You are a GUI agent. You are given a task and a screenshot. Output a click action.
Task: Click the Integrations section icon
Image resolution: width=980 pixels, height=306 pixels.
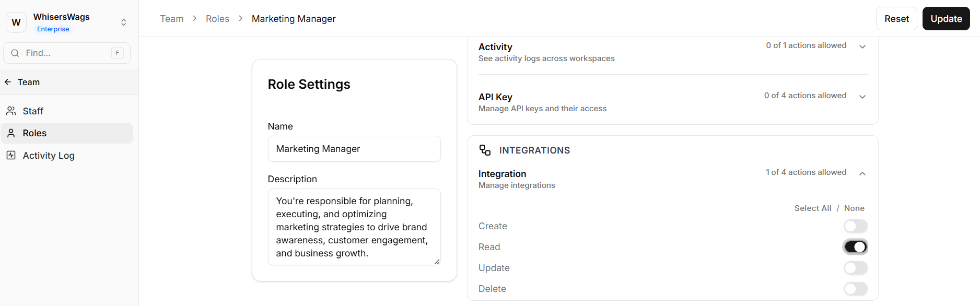(x=485, y=150)
